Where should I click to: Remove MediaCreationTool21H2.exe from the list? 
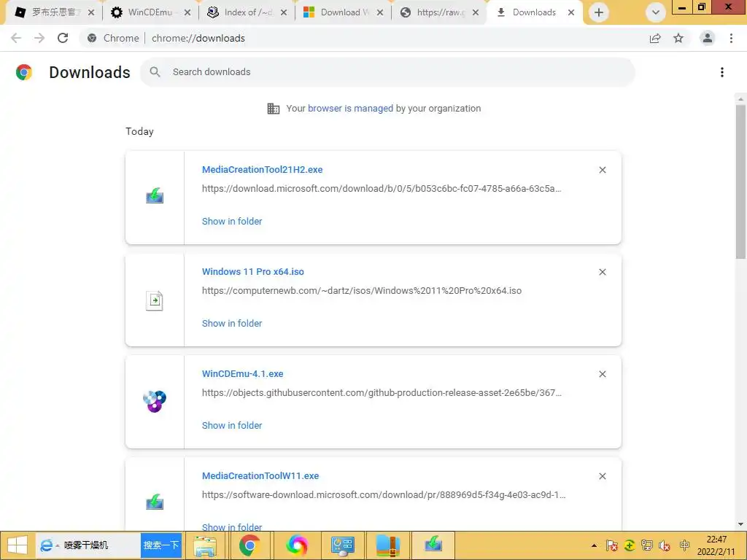point(602,170)
